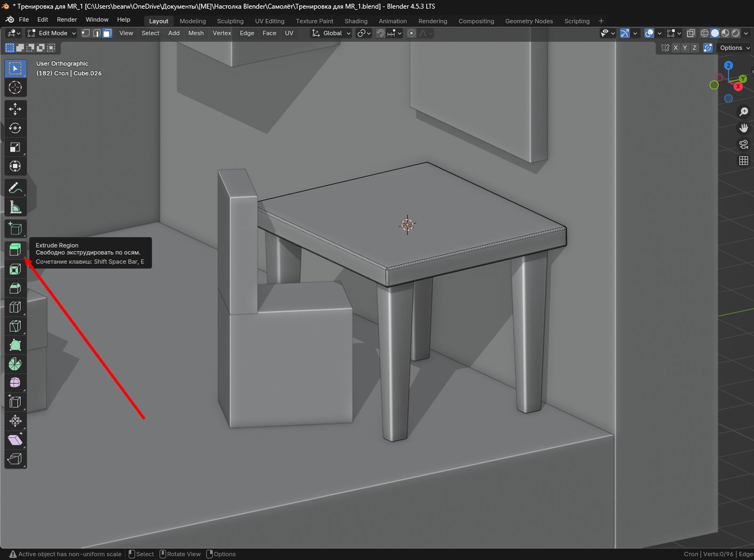Activate the Annotate pencil tool
This screenshot has height=560, width=754.
coord(15,188)
